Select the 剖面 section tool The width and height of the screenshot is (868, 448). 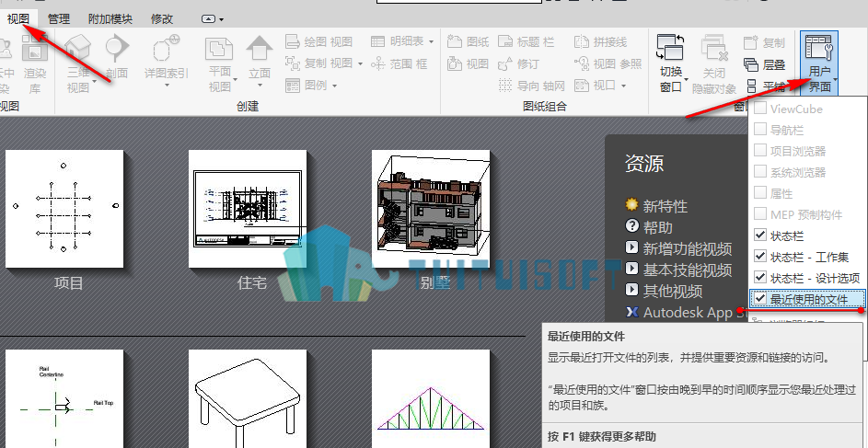[x=117, y=57]
